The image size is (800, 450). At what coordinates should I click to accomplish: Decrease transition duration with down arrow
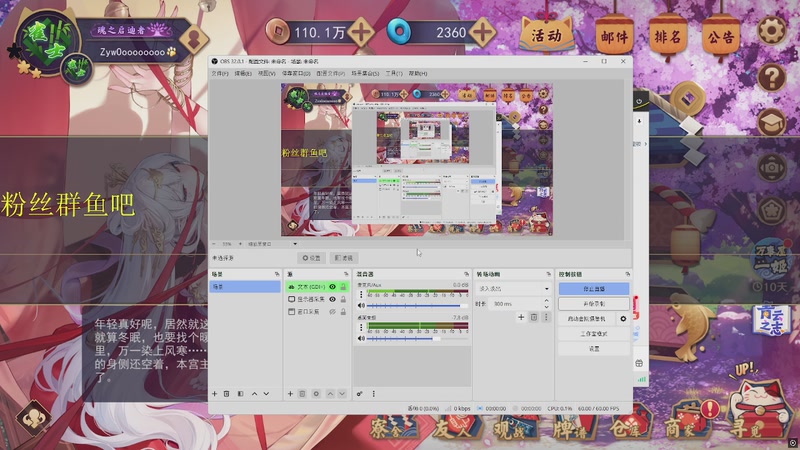(x=546, y=307)
